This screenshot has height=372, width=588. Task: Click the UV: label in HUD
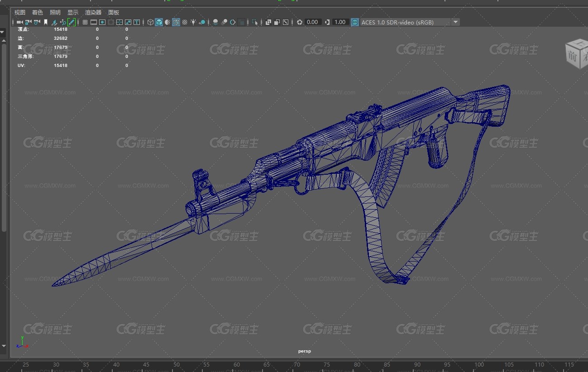(21, 65)
